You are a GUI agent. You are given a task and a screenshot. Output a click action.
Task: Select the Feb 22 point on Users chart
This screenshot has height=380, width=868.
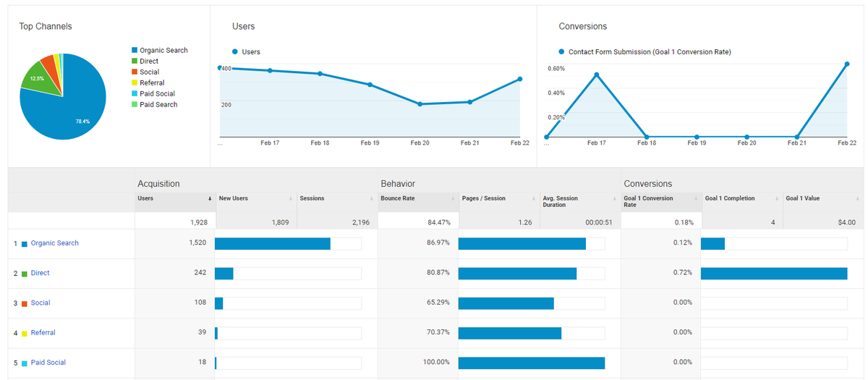pyautogui.click(x=519, y=80)
